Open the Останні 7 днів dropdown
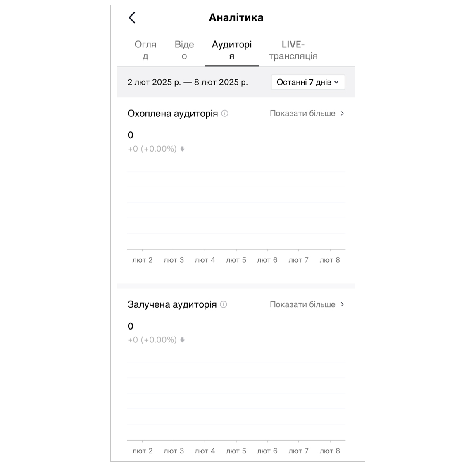476x465 pixels. 308,82
